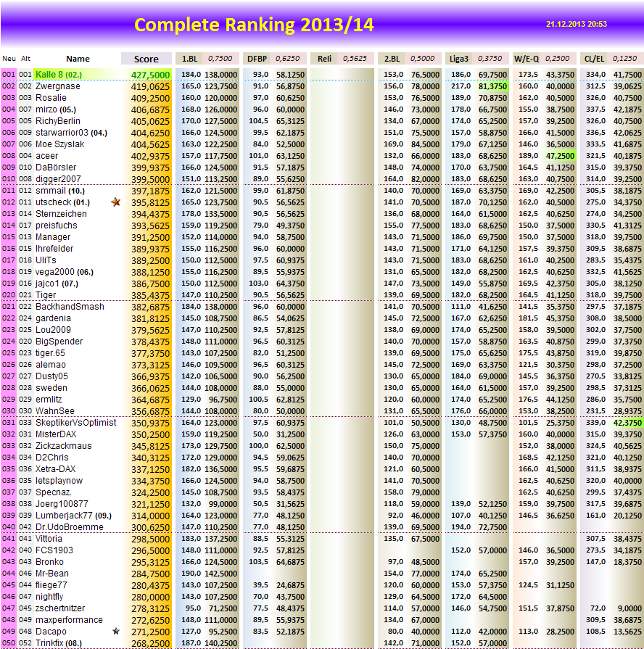The height and width of the screenshot is (649, 644).
Task: Click the DFBP weight 0,6250
Action: 288,58
